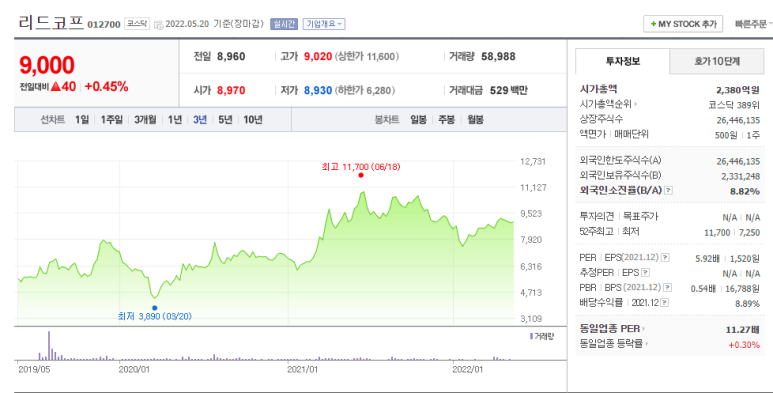
Task: Click the 코스닥 market badge
Action: point(137,24)
